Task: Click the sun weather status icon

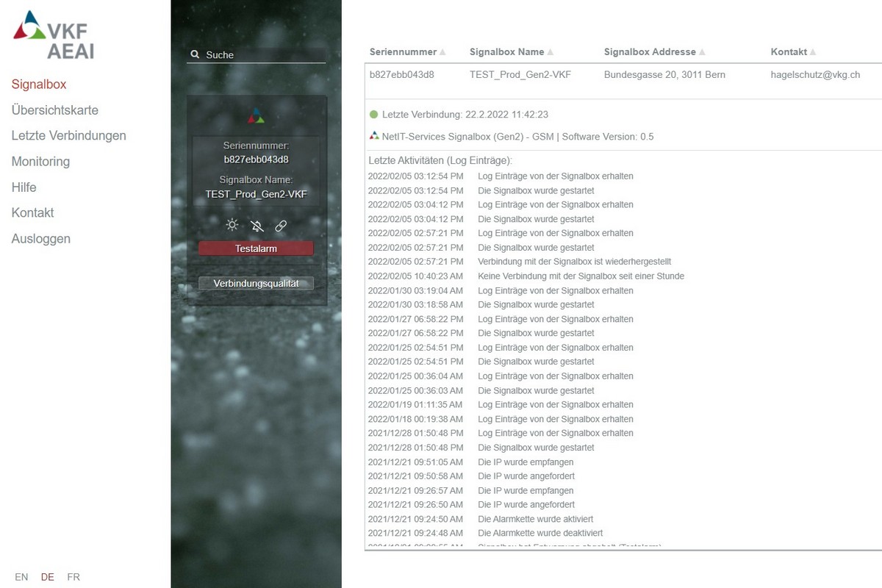Action: coord(232,226)
